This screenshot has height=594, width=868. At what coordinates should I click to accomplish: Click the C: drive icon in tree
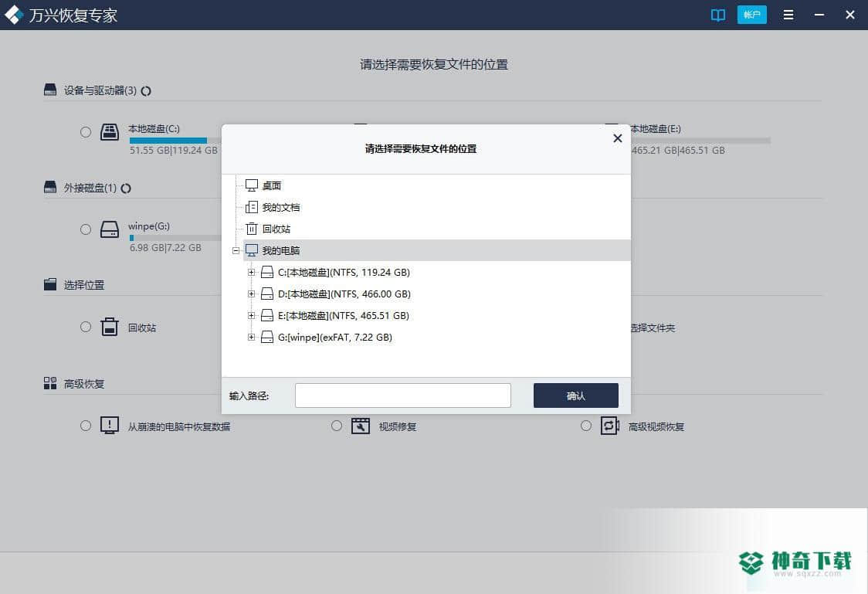[267, 272]
